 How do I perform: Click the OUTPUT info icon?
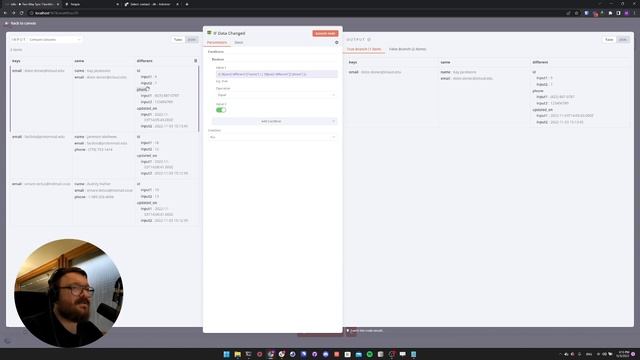(369, 40)
